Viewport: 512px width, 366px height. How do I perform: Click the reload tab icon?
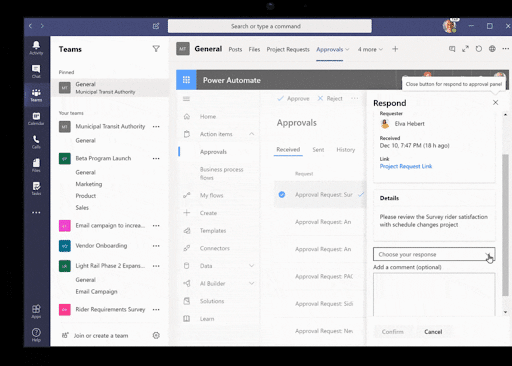(x=479, y=49)
